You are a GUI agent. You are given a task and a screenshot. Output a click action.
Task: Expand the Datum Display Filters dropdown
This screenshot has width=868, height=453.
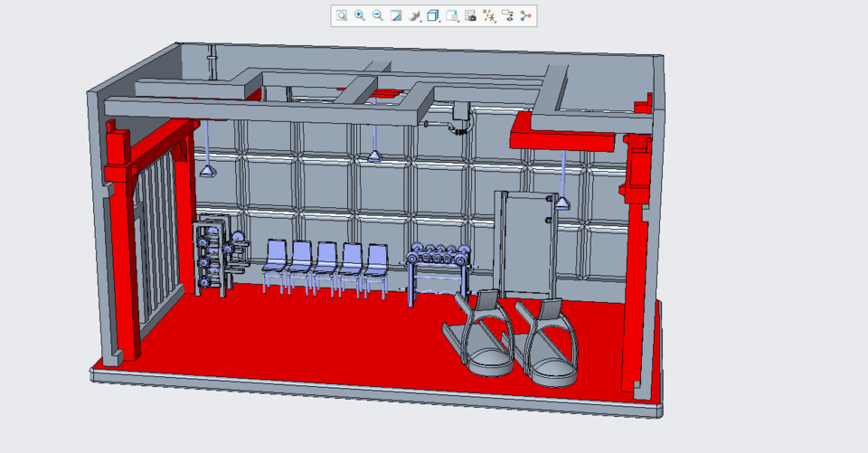tap(489, 15)
